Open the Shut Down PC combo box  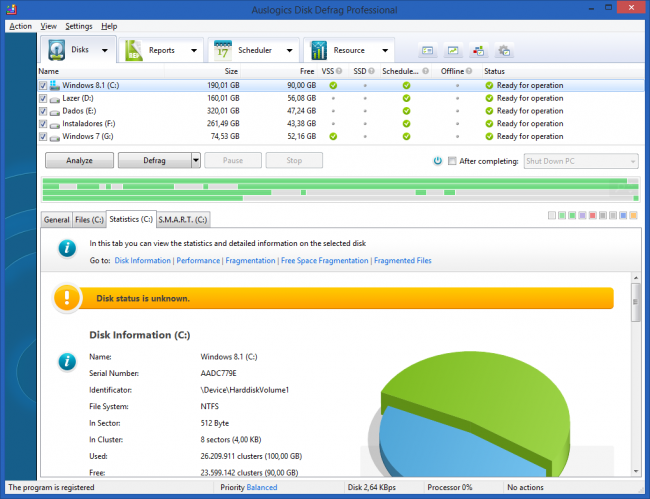(580, 160)
